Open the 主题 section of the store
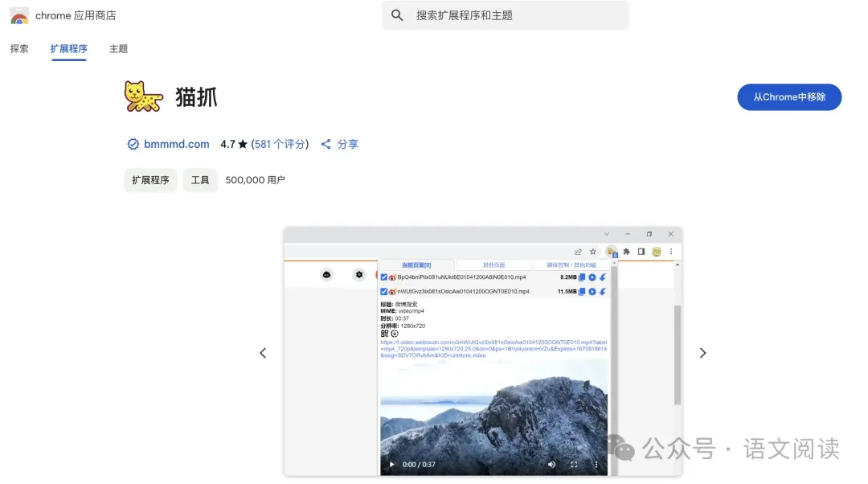 (x=118, y=48)
